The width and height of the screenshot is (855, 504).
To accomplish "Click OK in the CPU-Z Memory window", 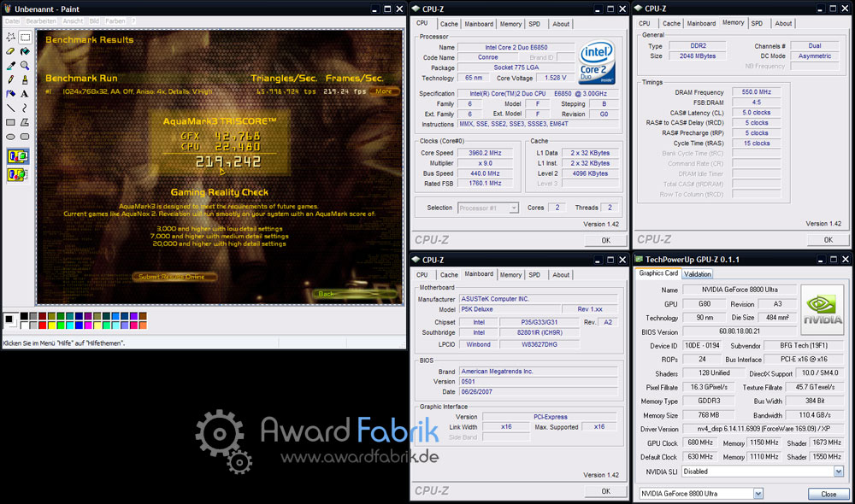I will click(828, 240).
